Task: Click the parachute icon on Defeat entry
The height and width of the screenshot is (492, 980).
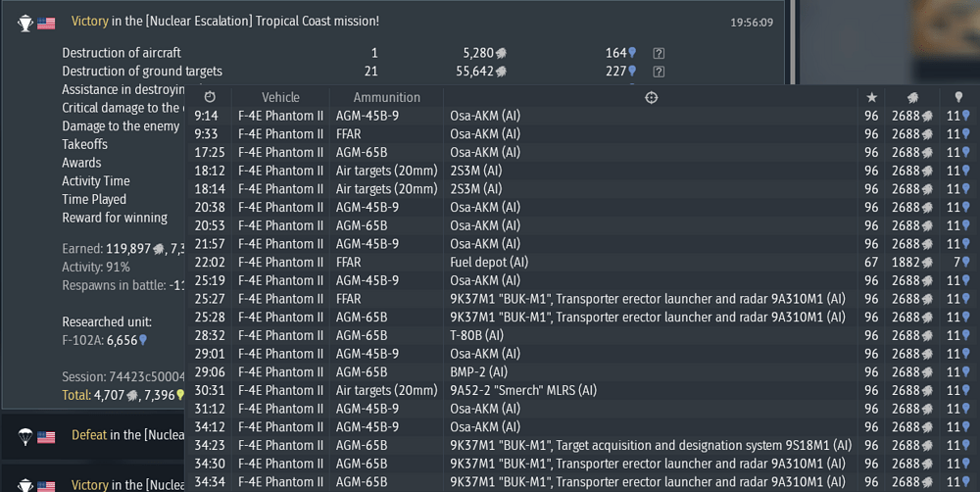Action: pos(25,436)
